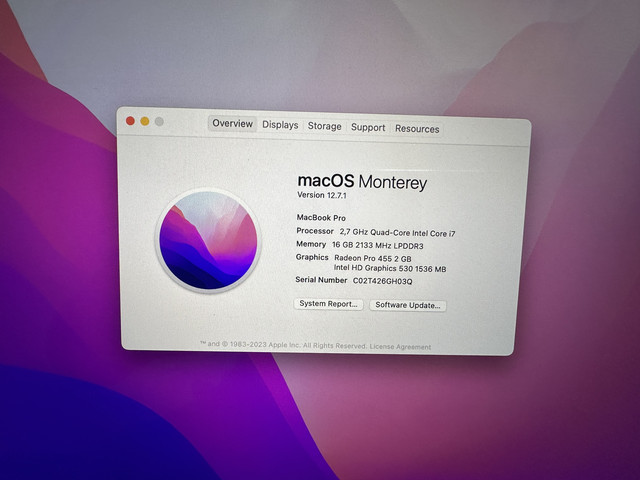Click the Processor label

tap(315, 231)
